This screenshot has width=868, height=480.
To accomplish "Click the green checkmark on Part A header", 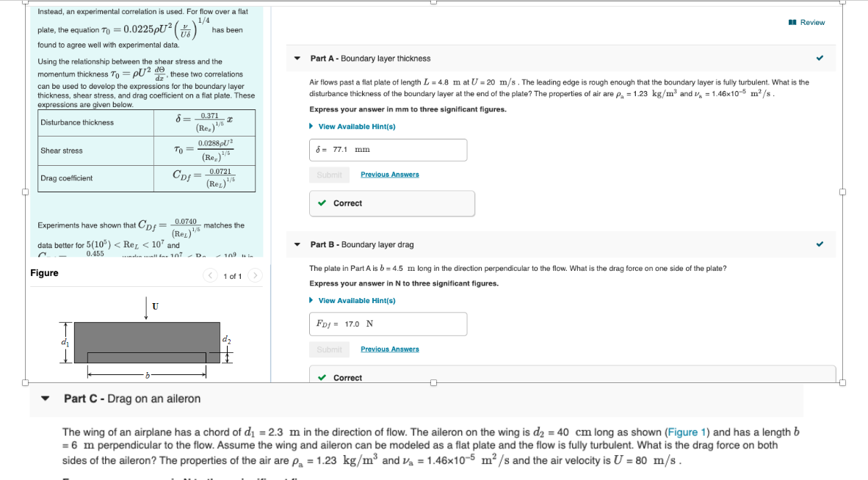I will pos(820,58).
